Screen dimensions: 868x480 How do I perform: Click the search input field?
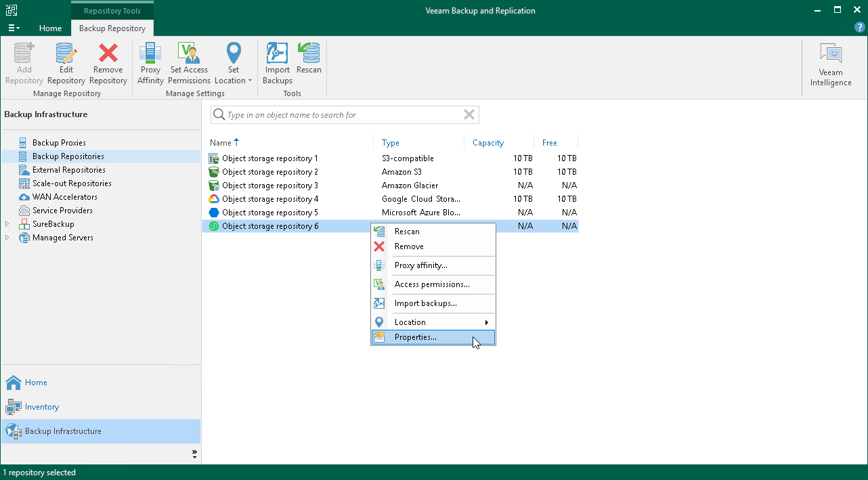[339, 114]
